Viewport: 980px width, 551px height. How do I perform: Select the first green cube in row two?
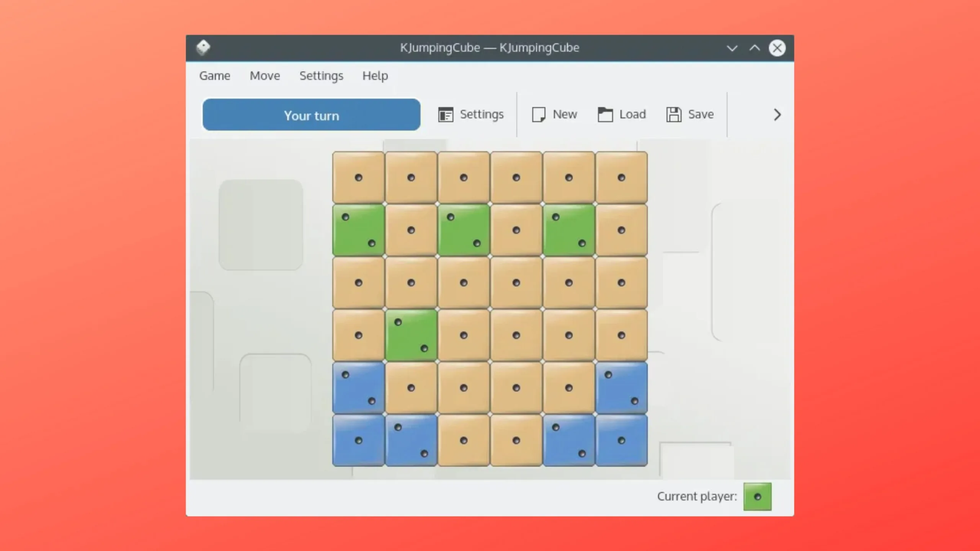[x=358, y=230]
